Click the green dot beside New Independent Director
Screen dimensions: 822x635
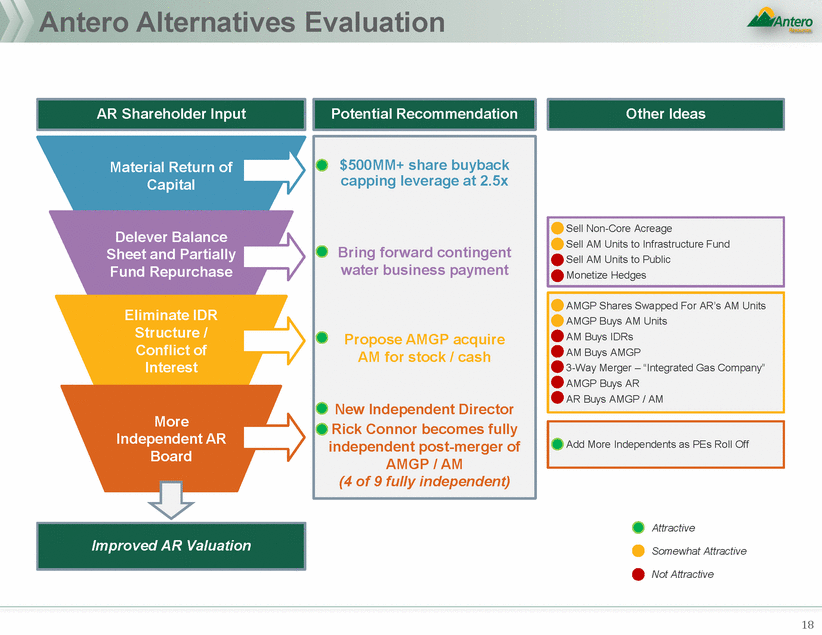(323, 409)
